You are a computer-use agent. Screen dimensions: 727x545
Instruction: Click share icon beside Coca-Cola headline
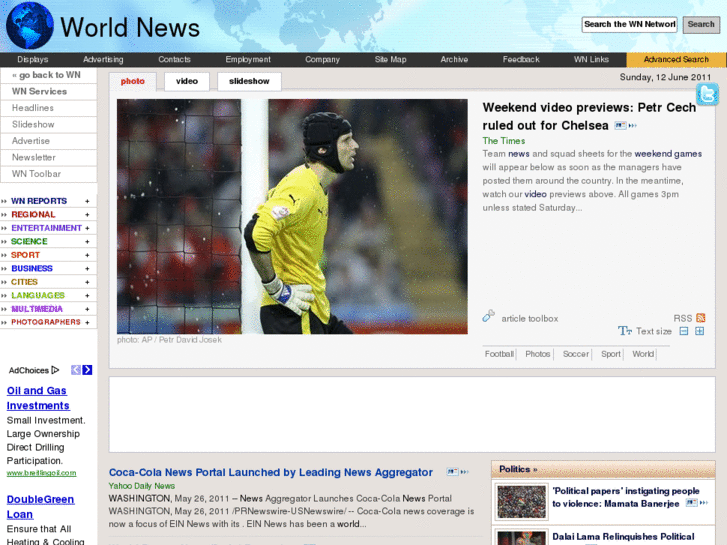click(x=458, y=472)
